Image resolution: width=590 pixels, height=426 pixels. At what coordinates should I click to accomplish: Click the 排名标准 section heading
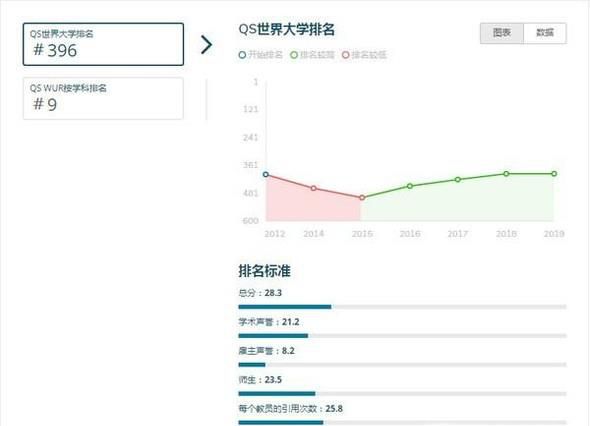point(265,271)
